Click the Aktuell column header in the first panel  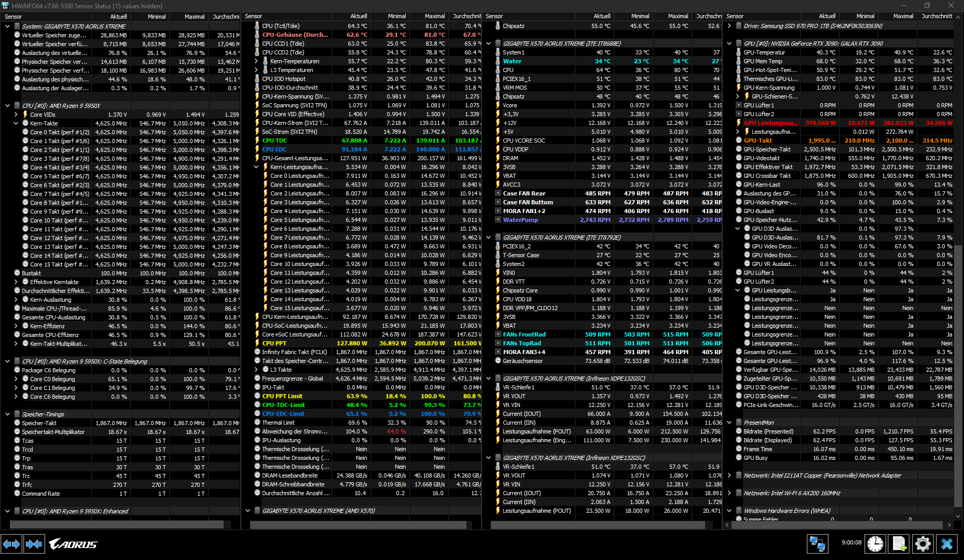coord(112,17)
